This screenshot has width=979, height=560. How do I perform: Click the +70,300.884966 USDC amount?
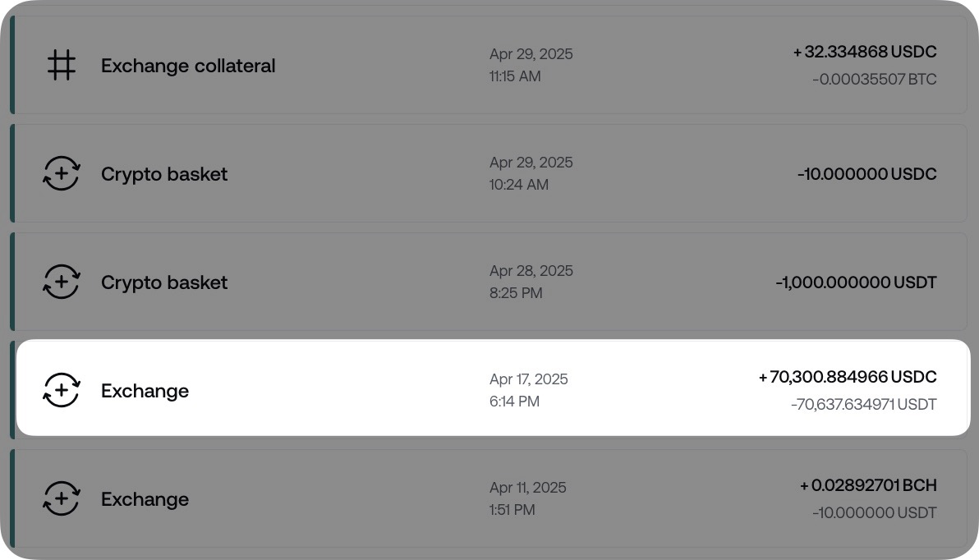[848, 377]
